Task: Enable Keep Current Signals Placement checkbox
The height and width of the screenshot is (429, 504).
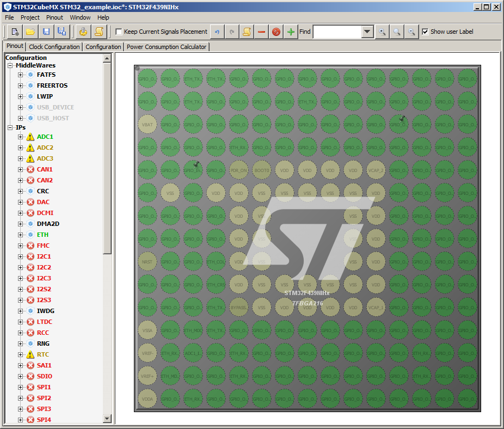Action: [x=119, y=32]
